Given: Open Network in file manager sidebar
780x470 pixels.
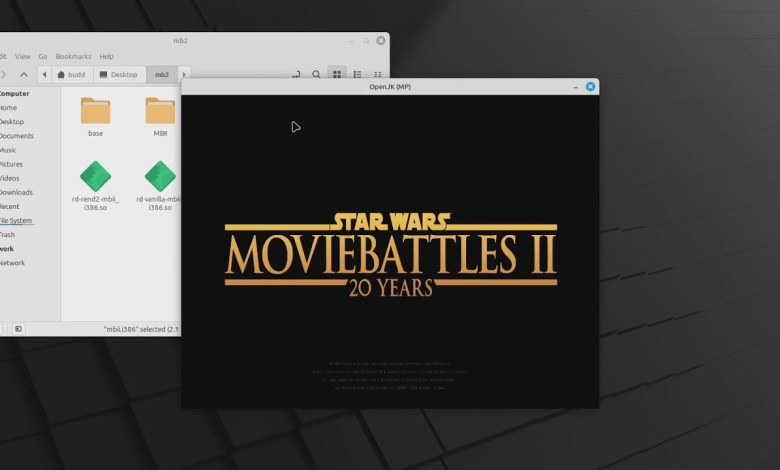Looking at the screenshot, I should [12, 263].
